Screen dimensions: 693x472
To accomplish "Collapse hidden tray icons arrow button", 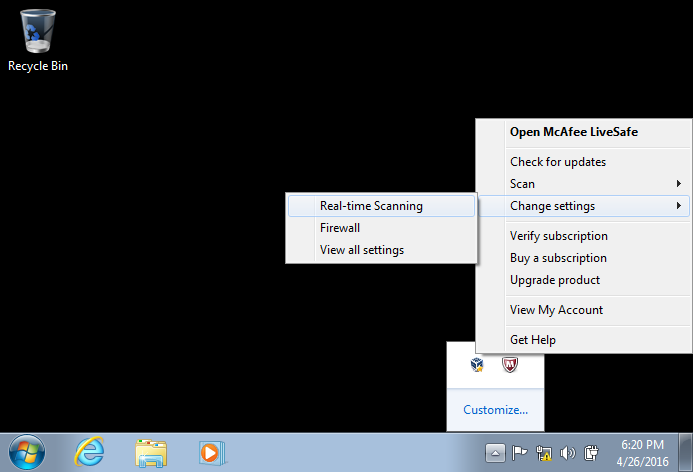I will pos(495,453).
